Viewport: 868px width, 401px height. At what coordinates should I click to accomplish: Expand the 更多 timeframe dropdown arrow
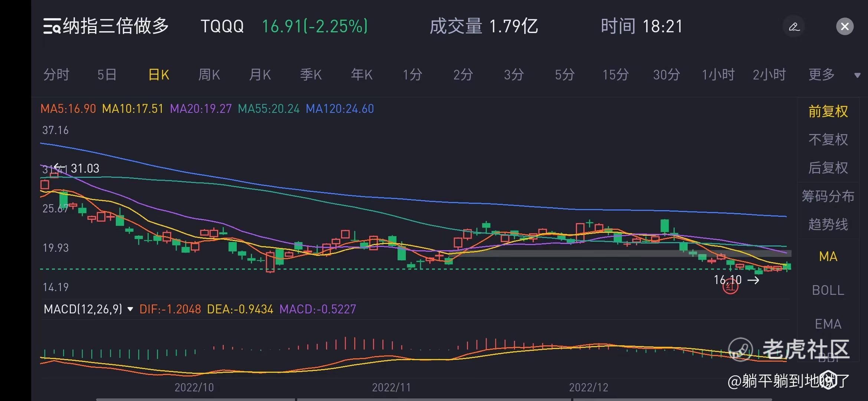coord(857,75)
